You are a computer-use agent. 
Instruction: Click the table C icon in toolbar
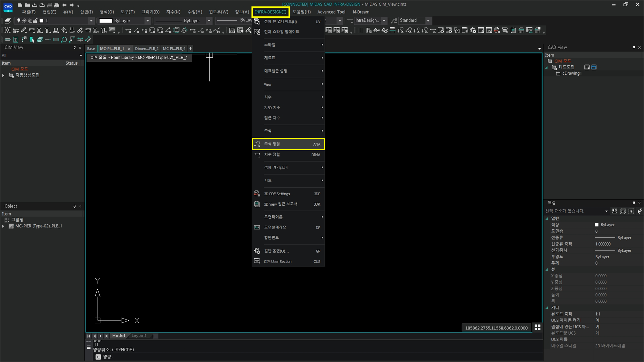pyautogui.click(x=336, y=30)
